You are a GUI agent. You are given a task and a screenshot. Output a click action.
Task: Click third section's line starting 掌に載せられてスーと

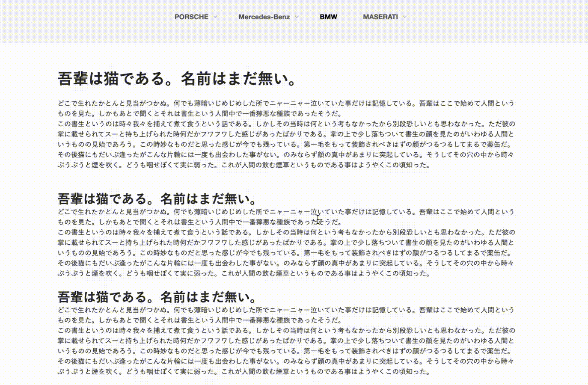pos(286,341)
